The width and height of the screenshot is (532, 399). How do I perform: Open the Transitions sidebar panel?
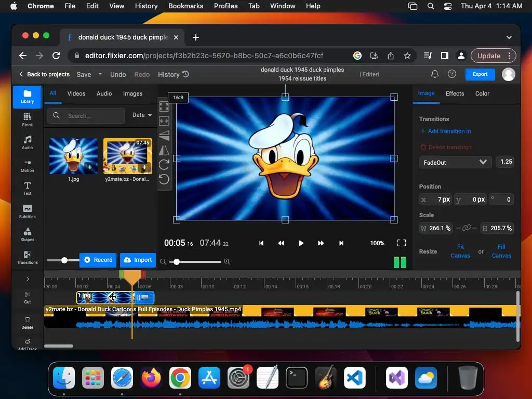[x=27, y=257]
